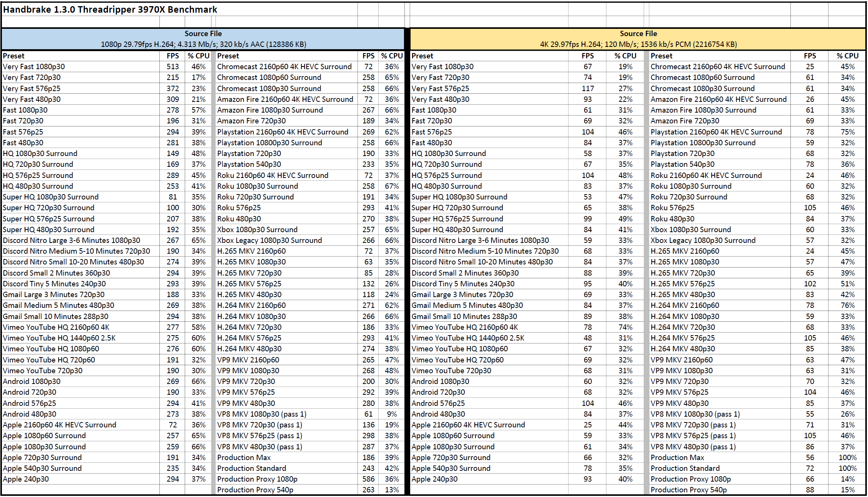Viewport: 868px width, 497px height.
Task: Click the Handbrake 1.3.0 Threadripper benchmark title
Action: 110,10
